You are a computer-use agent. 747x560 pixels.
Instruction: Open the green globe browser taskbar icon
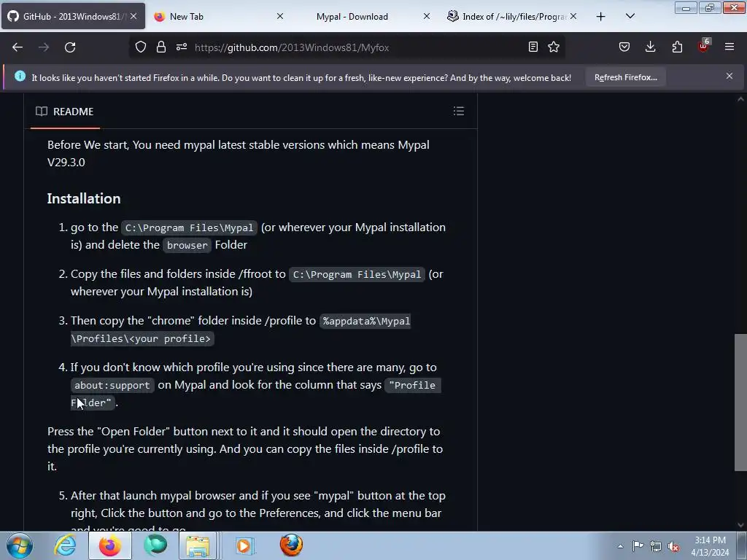pyautogui.click(x=155, y=545)
